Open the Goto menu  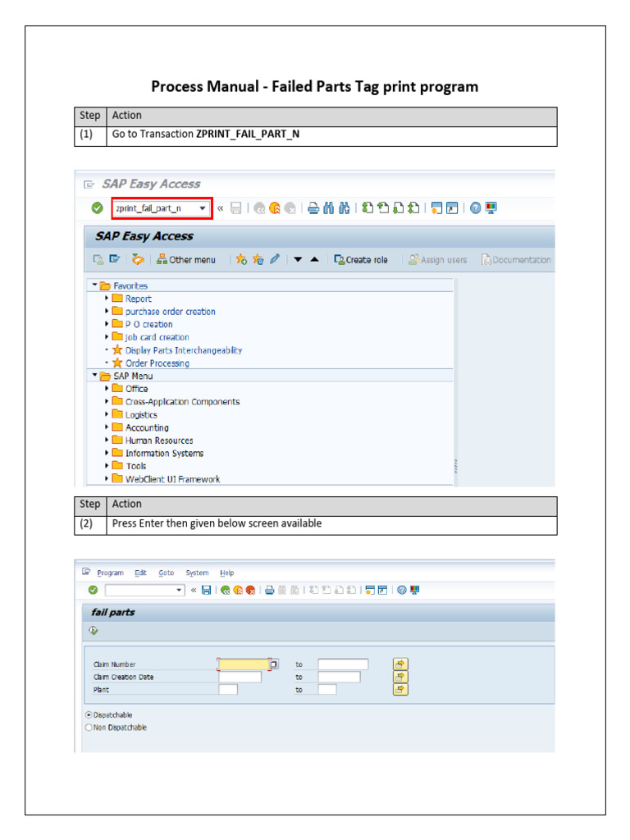coord(166,573)
